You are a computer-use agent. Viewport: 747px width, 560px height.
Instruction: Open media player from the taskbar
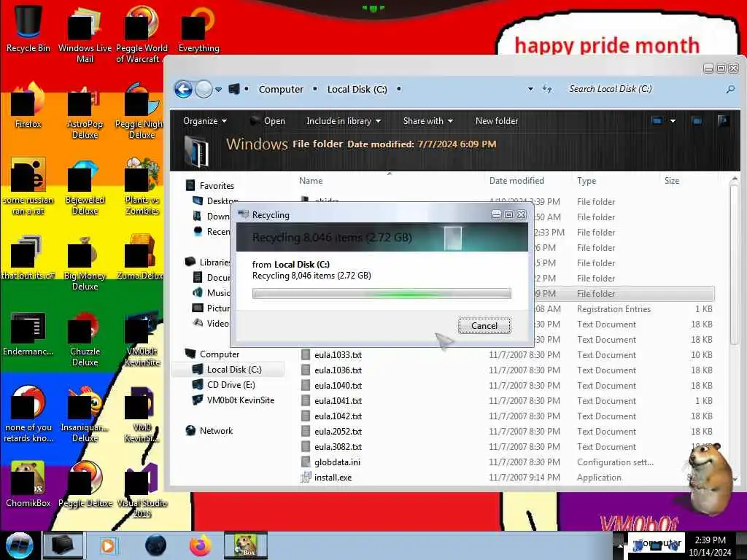[x=109, y=545]
